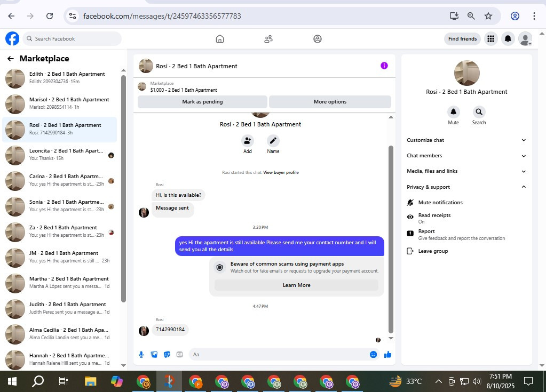Bookmark this page with the star icon
This screenshot has height=392, width=546.
[x=488, y=16]
